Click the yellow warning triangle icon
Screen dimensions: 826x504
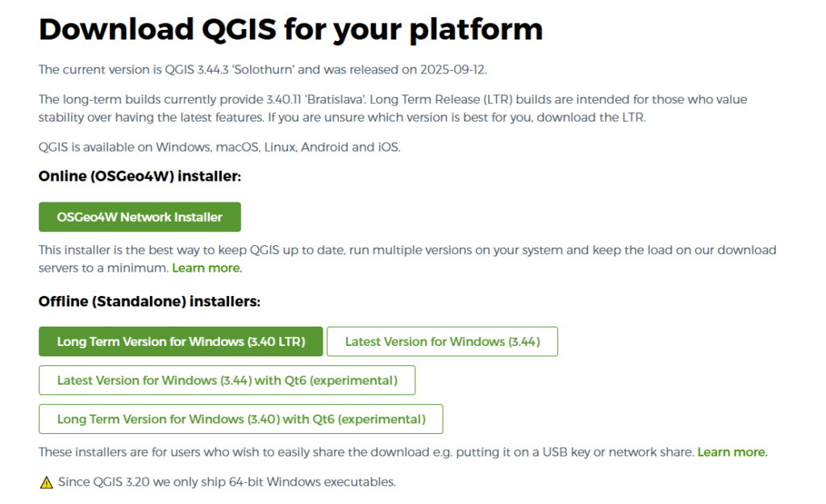(46, 483)
